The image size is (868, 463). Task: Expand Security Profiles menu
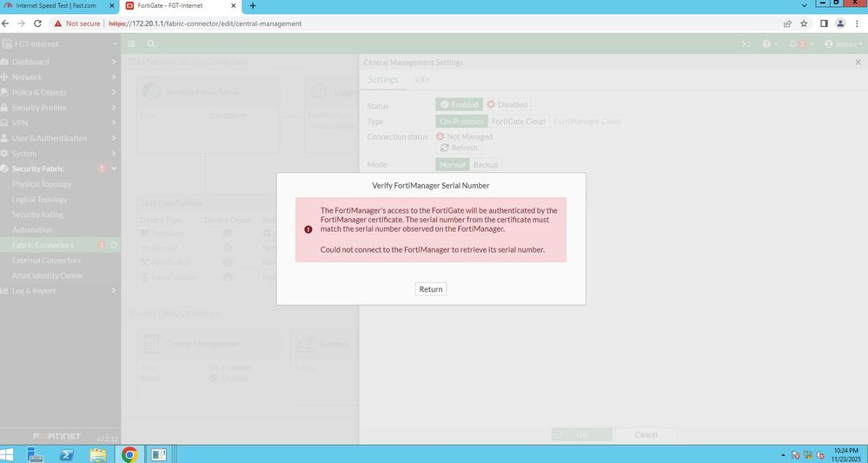(x=60, y=108)
